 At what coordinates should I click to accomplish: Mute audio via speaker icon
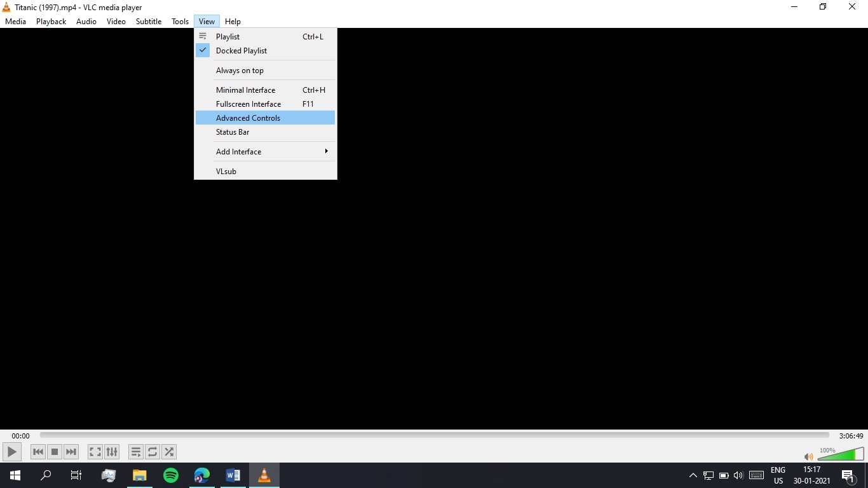[808, 457]
